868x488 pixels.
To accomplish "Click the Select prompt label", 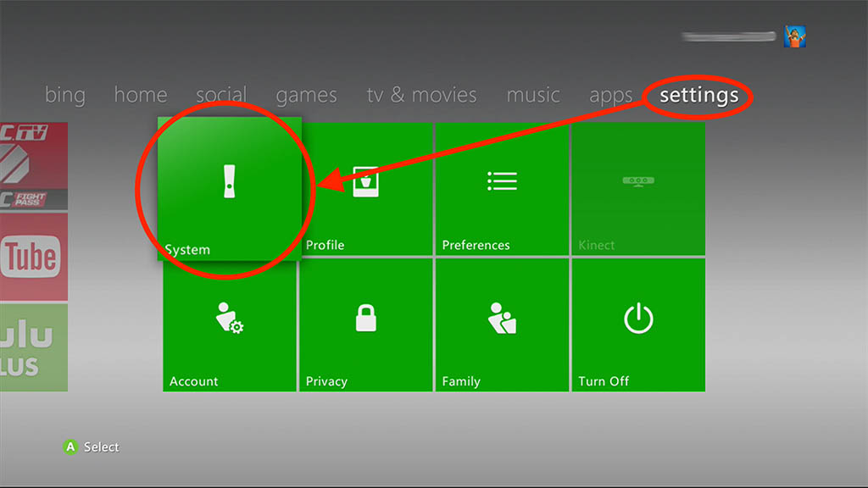I will (102, 447).
